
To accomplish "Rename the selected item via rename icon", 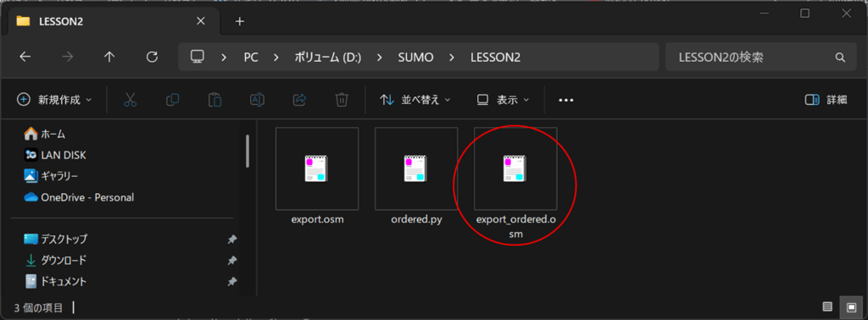I will [x=258, y=100].
